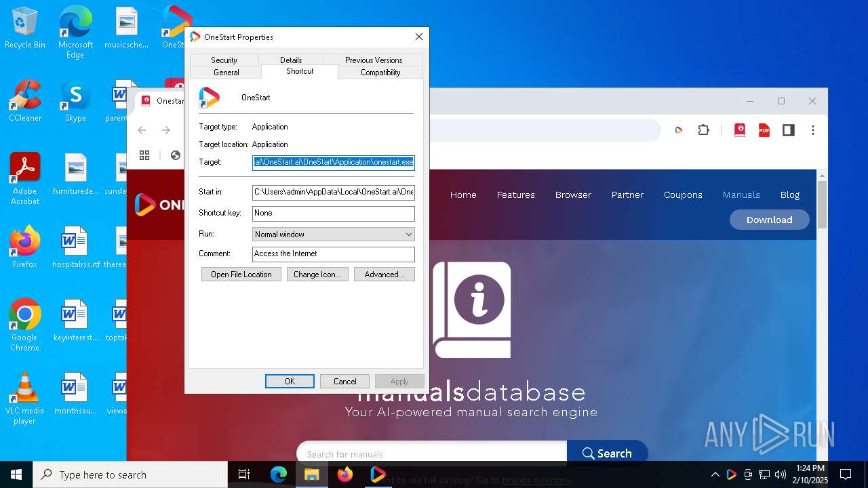The image size is (868, 488).
Task: Click the OneStart toolbar logo icon
Action: pyautogui.click(x=678, y=130)
